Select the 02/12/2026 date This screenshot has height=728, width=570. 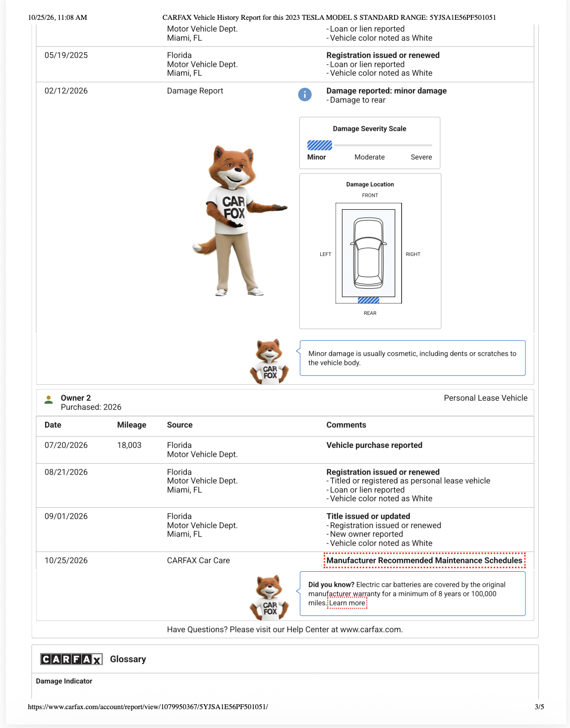[66, 91]
